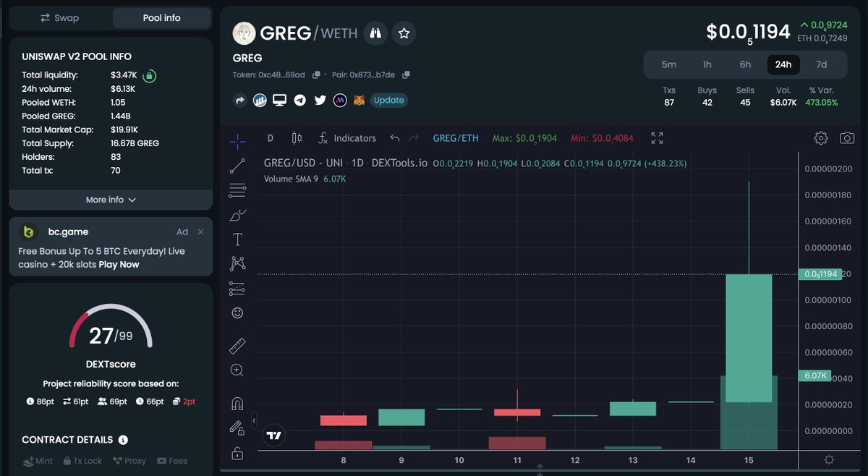Click the binoculars explorer icon
Viewport: 868px width, 476px height.
coord(375,33)
